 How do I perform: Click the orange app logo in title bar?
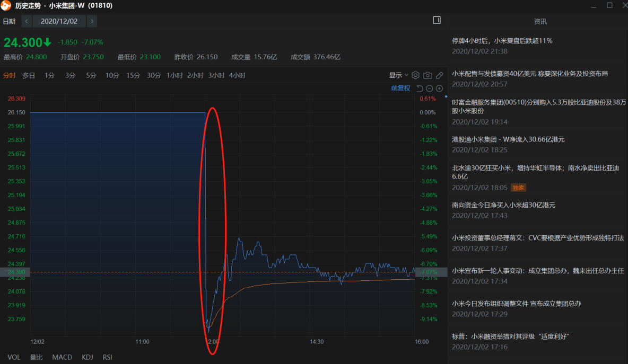(6, 5)
